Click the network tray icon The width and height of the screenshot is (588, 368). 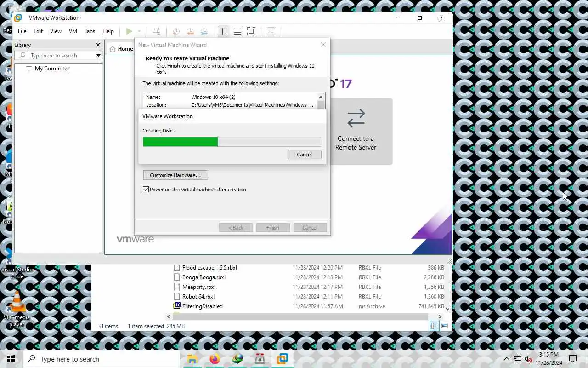coord(518,359)
